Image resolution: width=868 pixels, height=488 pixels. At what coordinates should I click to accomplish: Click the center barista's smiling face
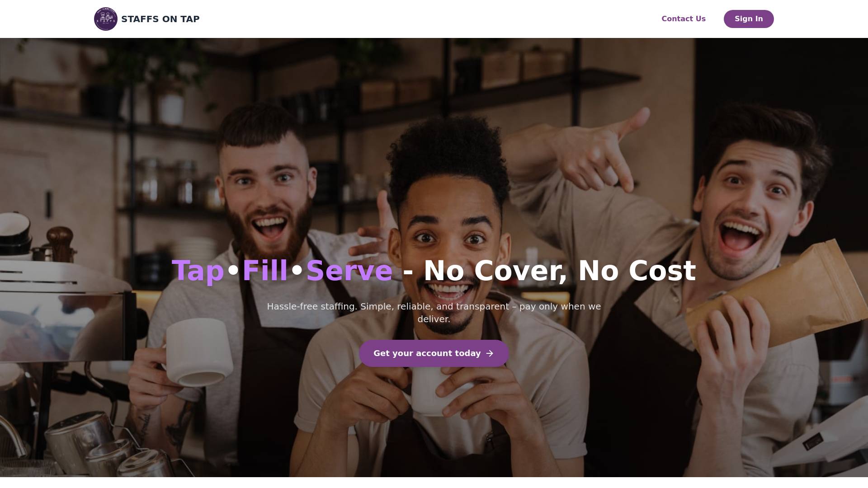(x=450, y=253)
